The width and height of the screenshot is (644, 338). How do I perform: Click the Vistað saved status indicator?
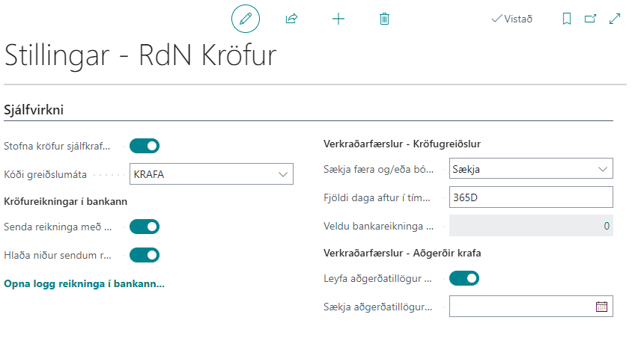(511, 19)
